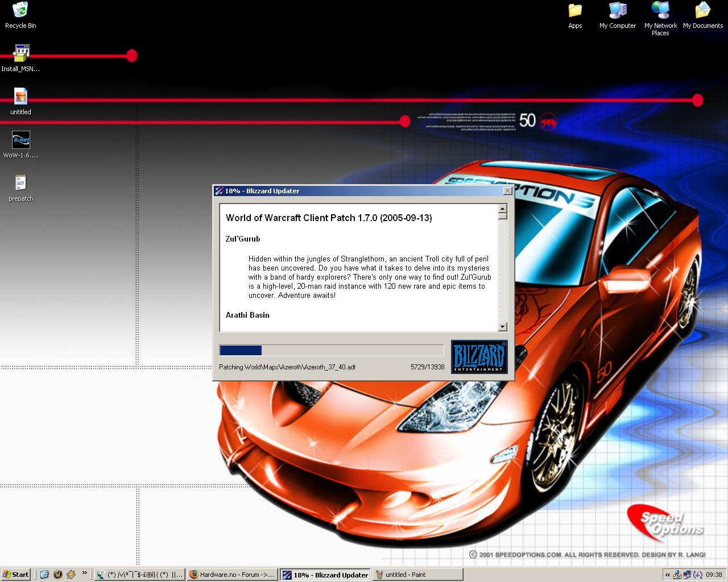Click the patch notes scrollbar thumb
This screenshot has width=728, height=582.
(502, 216)
